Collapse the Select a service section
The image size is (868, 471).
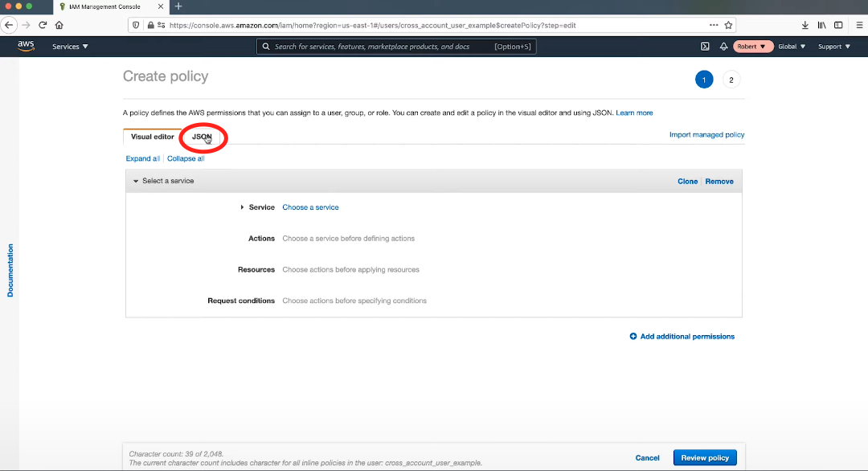(136, 182)
